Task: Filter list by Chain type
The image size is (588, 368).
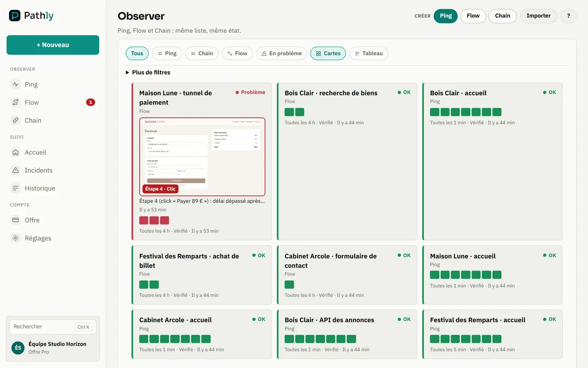Action: pos(202,54)
